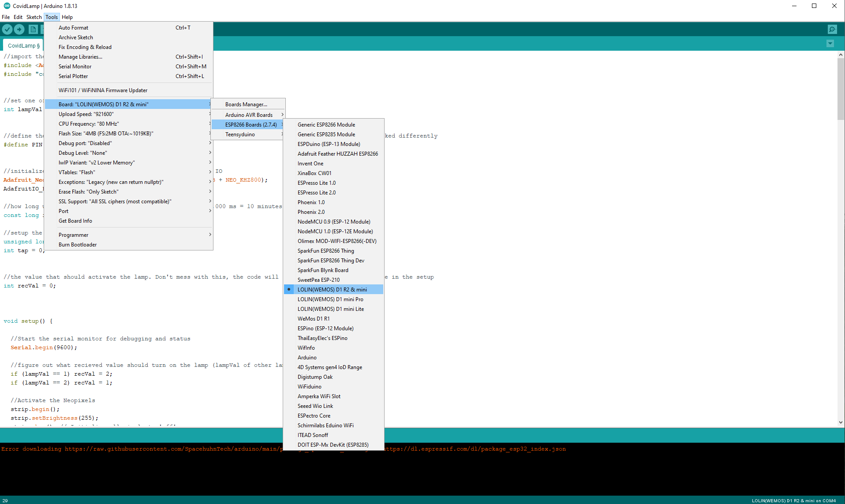Expand the Teensyduino boards submenu
The height and width of the screenshot is (504, 845).
pos(240,134)
